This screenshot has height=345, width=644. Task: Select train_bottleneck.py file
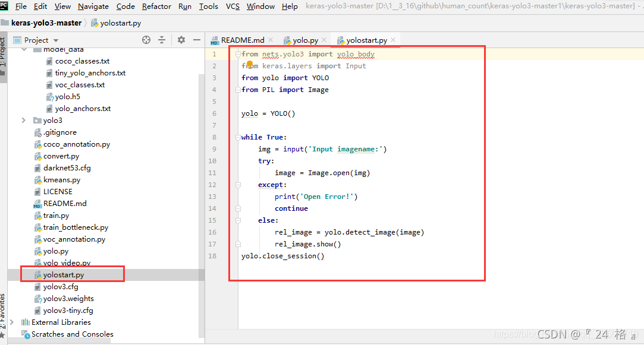(76, 227)
